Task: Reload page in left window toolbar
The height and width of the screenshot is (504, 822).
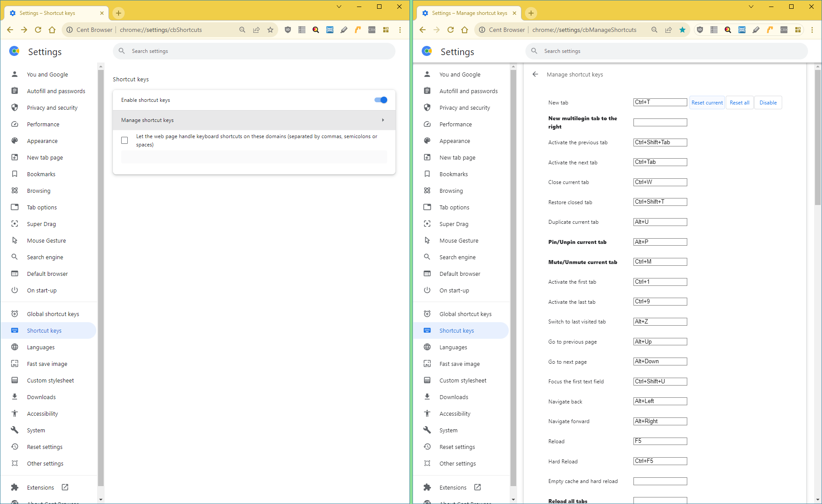Action: (38, 30)
